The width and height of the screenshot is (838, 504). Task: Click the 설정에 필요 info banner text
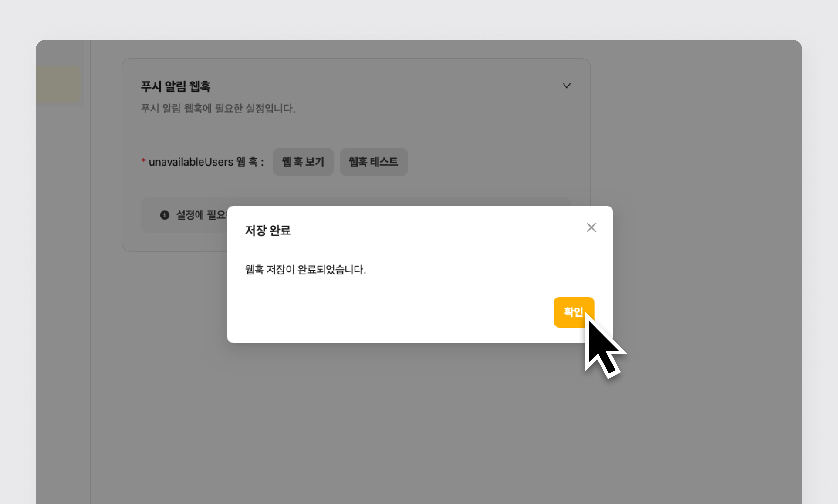tap(200, 215)
